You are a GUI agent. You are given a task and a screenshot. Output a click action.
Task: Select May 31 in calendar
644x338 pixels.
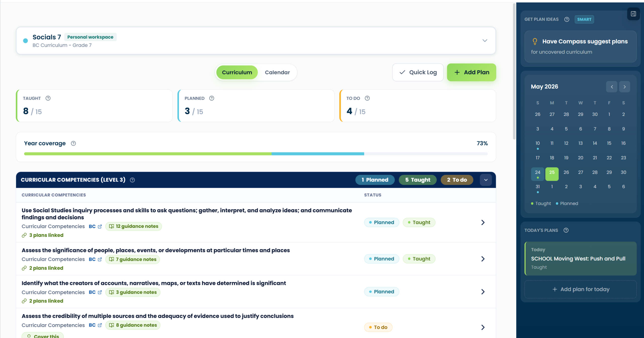(538, 188)
